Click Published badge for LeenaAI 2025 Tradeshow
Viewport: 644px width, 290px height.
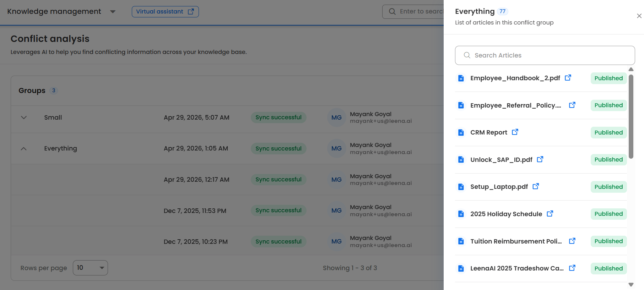pos(608,268)
